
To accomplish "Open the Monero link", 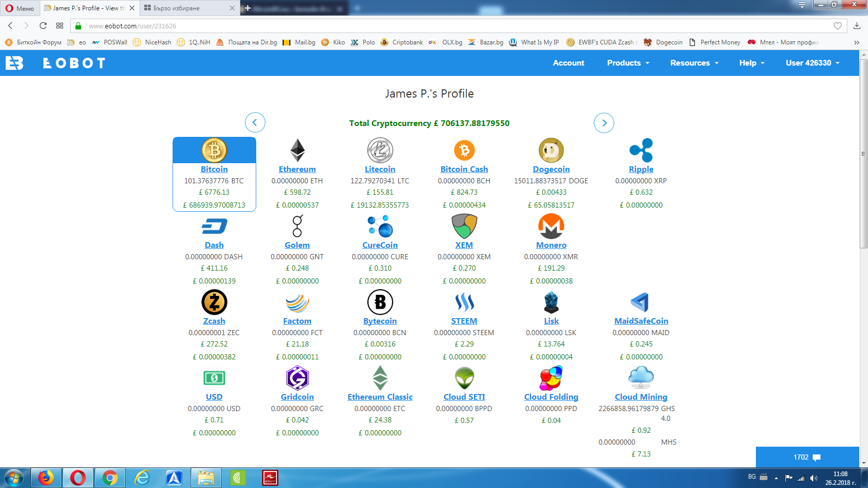I will (x=551, y=245).
